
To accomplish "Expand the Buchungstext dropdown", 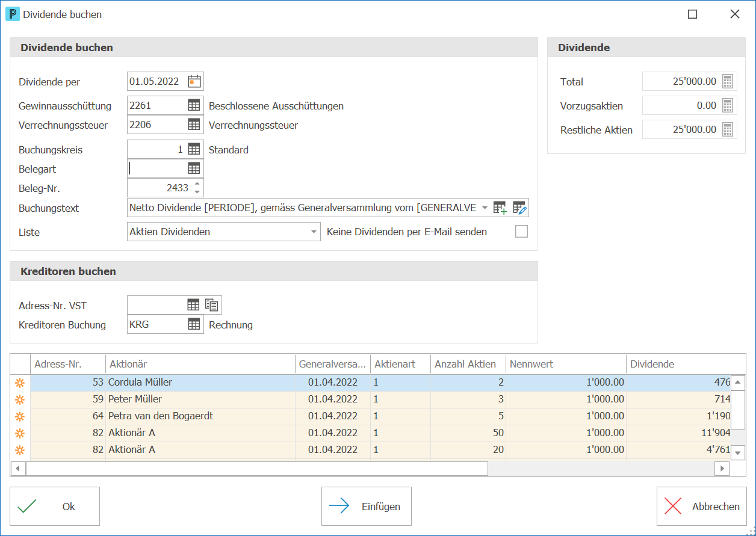I will [x=485, y=208].
